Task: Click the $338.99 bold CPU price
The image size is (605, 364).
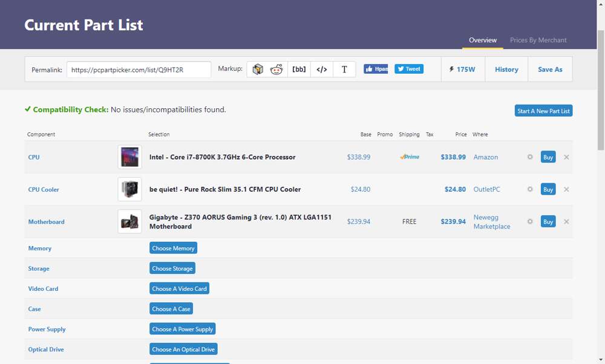Action: [453, 157]
